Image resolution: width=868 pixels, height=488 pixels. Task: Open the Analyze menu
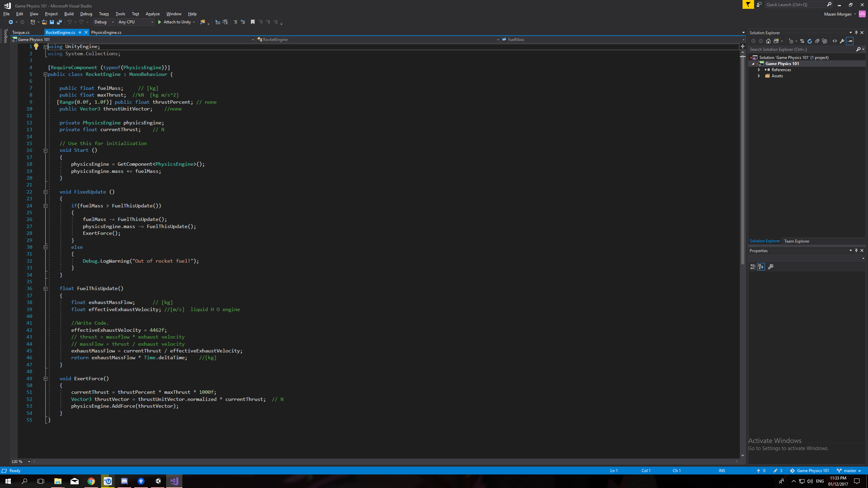[x=153, y=14]
